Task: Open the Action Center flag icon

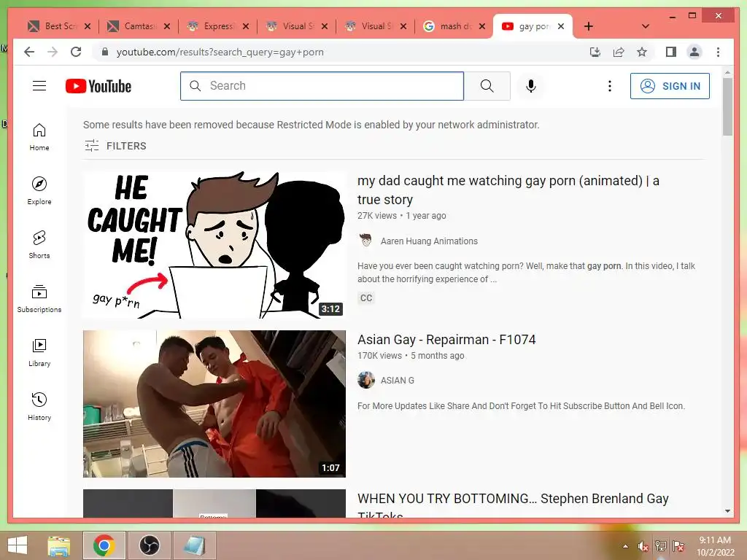Action: pyautogui.click(x=678, y=546)
